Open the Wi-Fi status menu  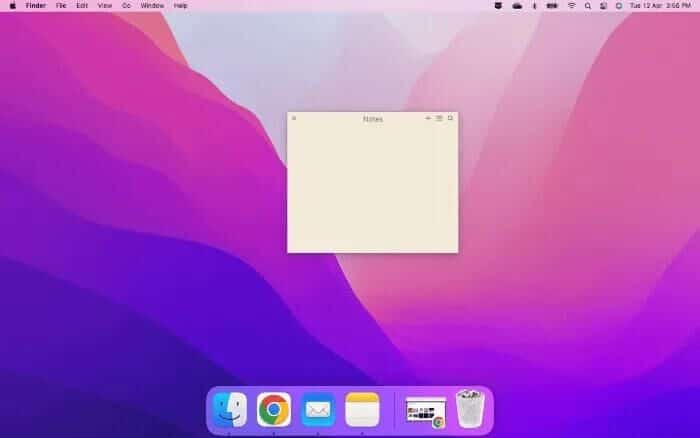[571, 6]
